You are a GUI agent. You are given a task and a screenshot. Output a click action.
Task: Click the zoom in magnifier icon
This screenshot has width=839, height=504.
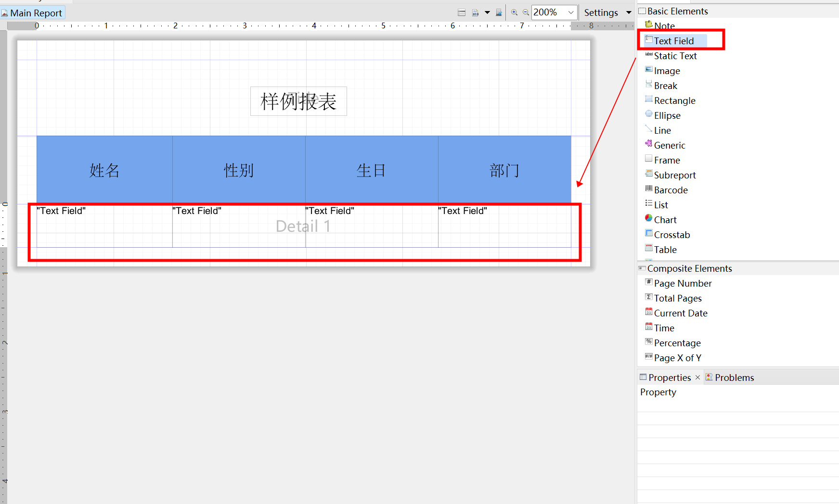pos(514,13)
